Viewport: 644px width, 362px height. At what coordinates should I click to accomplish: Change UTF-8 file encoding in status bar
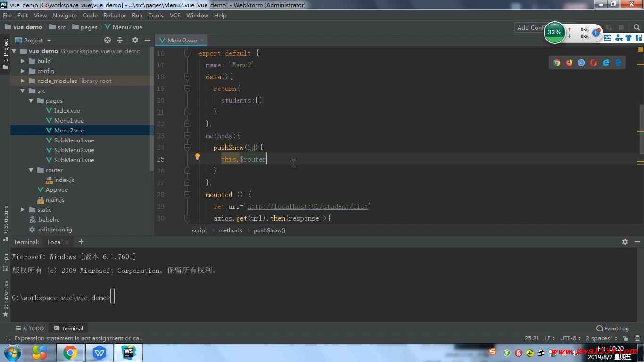coord(570,338)
